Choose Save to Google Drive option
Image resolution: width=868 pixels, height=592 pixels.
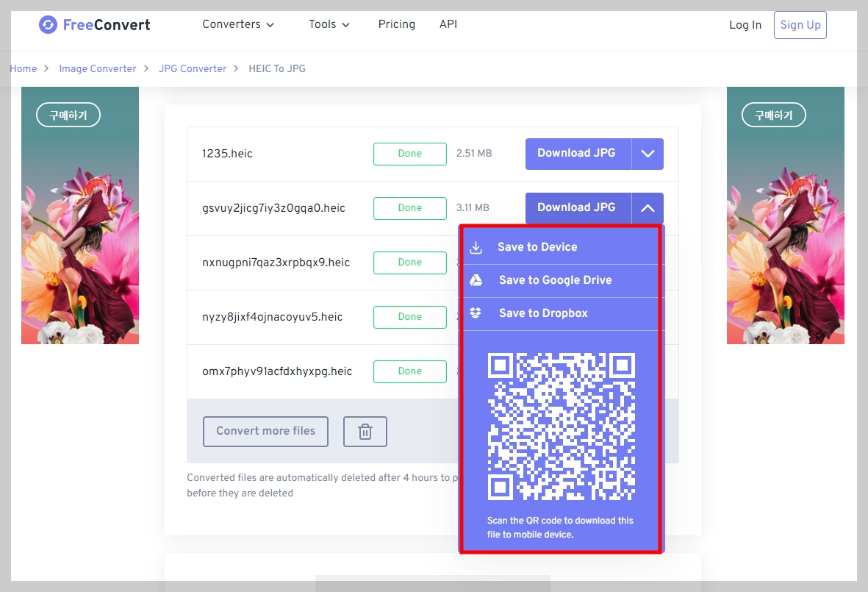[561, 280]
